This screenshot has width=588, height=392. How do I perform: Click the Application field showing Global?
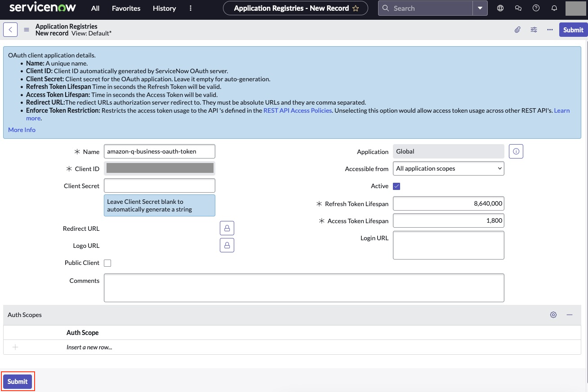point(449,151)
